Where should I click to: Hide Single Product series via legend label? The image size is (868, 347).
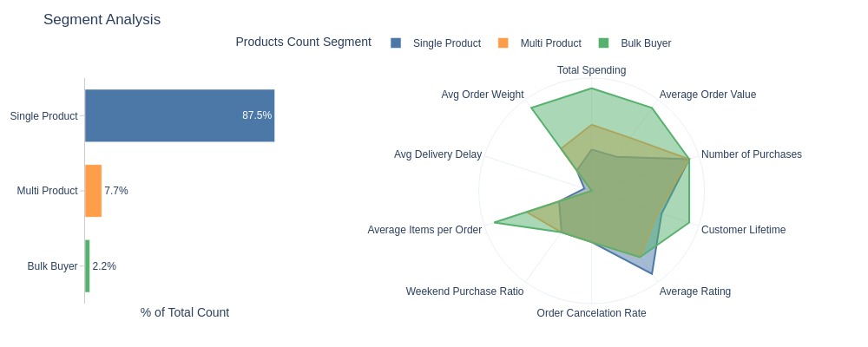click(x=447, y=43)
